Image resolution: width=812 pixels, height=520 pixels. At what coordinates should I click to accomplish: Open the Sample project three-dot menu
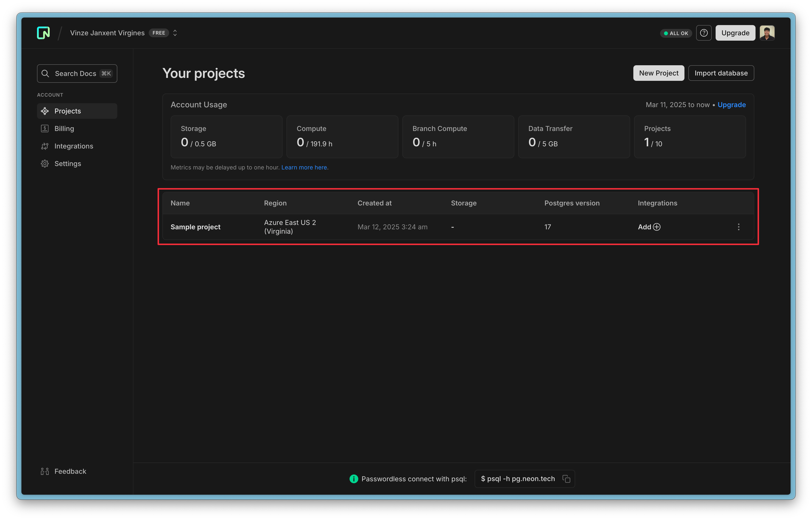(738, 227)
